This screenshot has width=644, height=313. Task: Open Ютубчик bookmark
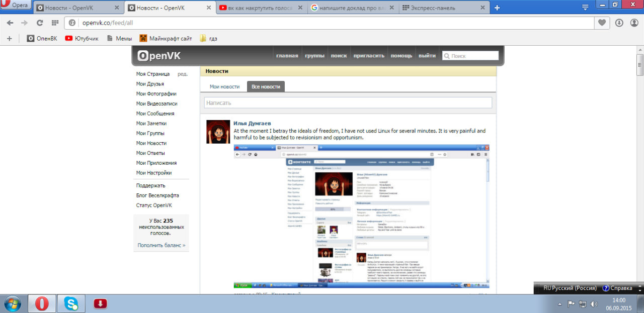coord(82,38)
